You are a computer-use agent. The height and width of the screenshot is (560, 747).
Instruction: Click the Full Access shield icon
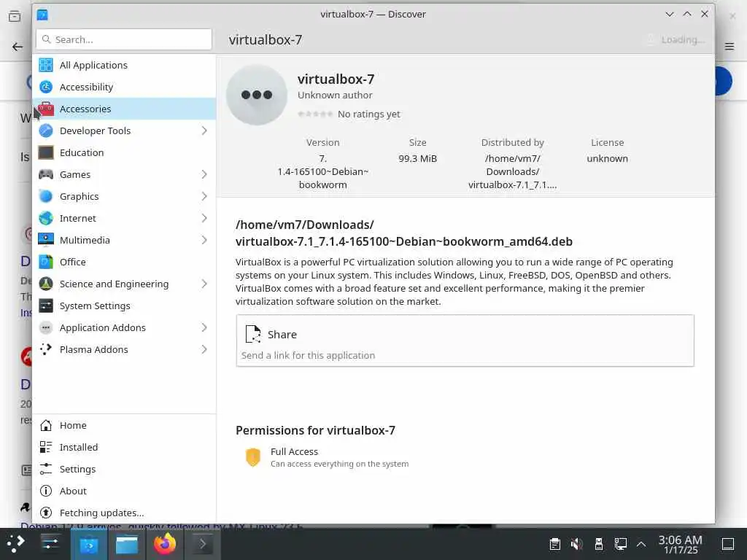pyautogui.click(x=253, y=457)
